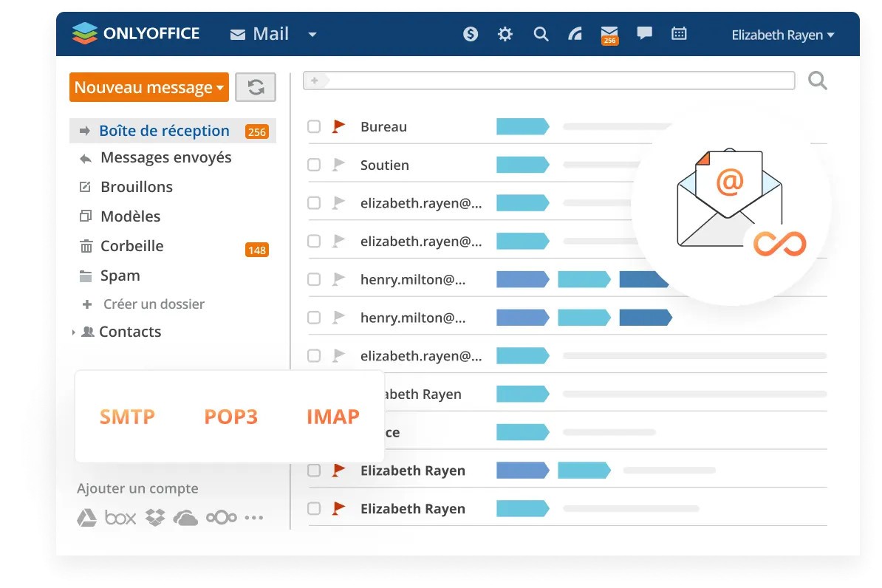The image size is (882, 588).
Task: Show more account options ellipsis
Action: pyautogui.click(x=254, y=518)
